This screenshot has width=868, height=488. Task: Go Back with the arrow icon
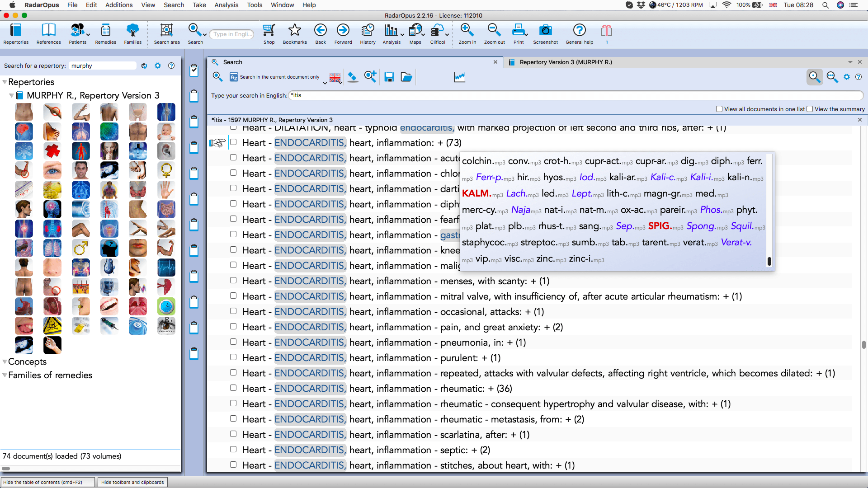(321, 34)
